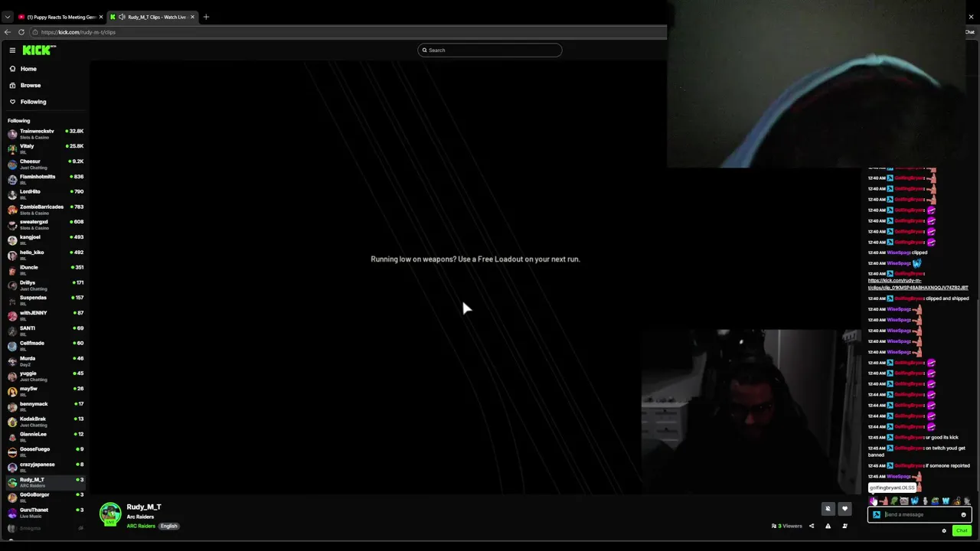This screenshot has height=551, width=980.
Task: Open chat settings gear
Action: 943,531
